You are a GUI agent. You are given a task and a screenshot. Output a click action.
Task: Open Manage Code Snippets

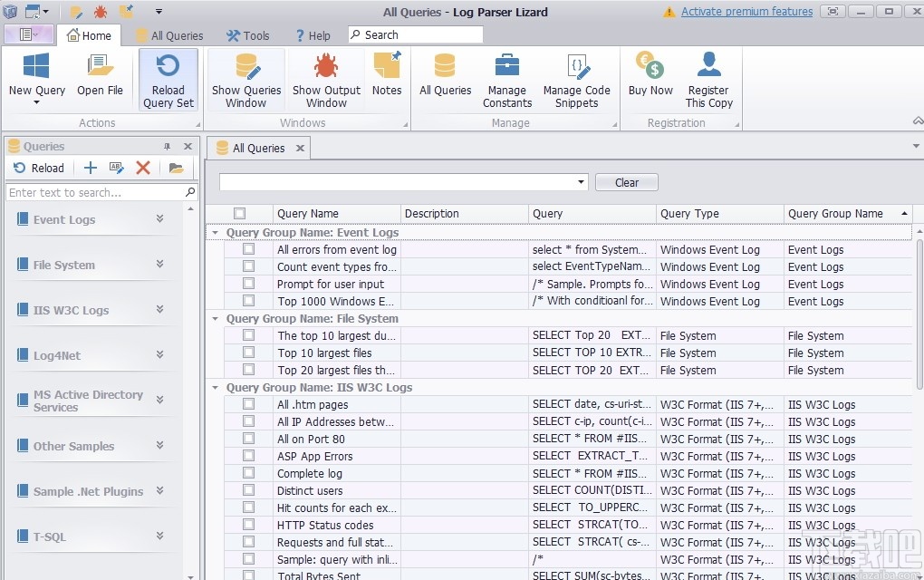pos(576,80)
